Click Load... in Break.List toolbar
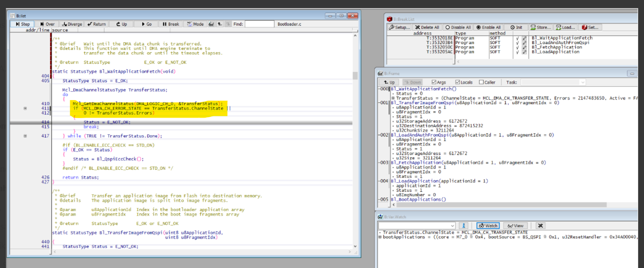This screenshot has height=268, width=644. (x=565, y=27)
